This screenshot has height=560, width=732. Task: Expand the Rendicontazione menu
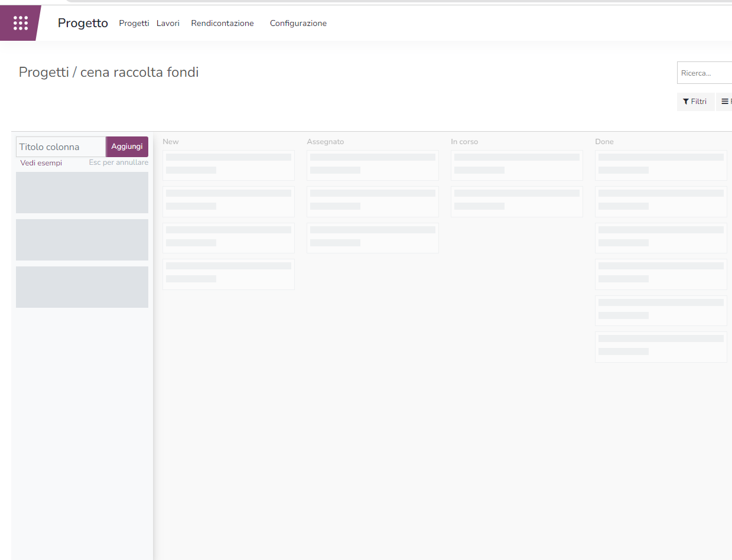[222, 24]
